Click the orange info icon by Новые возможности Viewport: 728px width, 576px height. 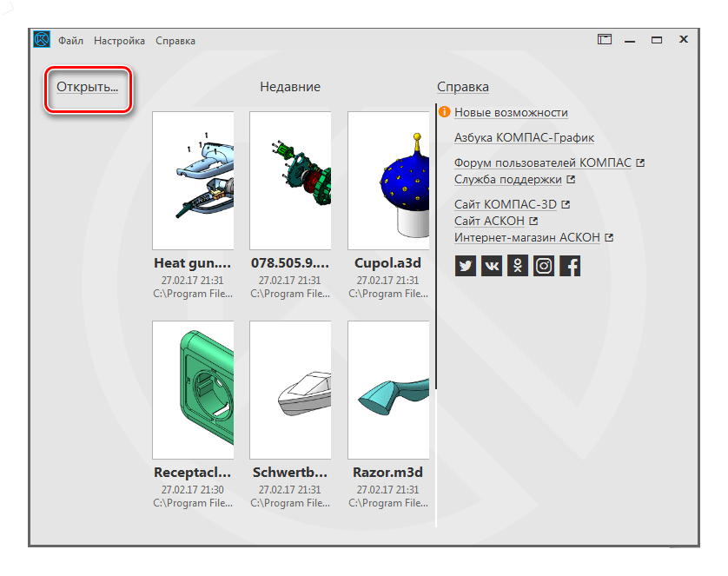[445, 112]
